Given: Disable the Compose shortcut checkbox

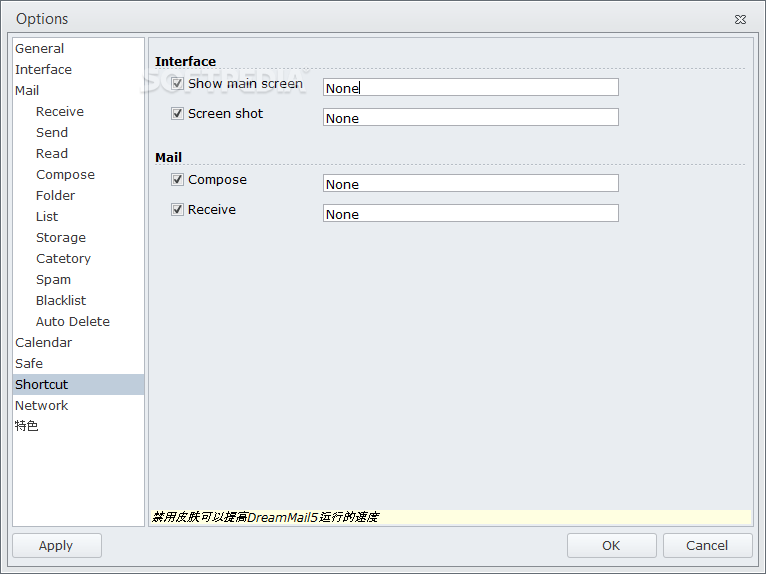Looking at the screenshot, I should click(x=178, y=180).
